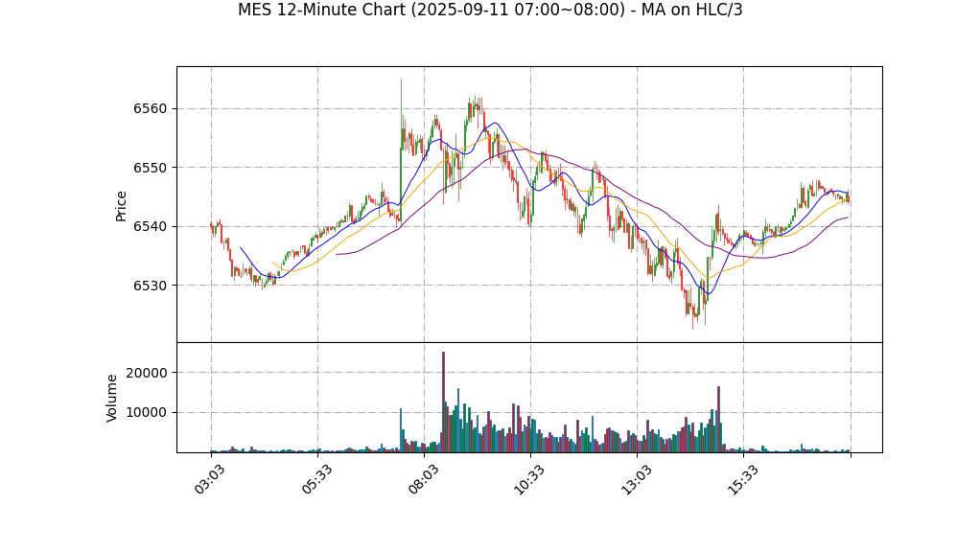Click the 13:03 time label
This screenshot has width=980, height=551.
point(635,480)
